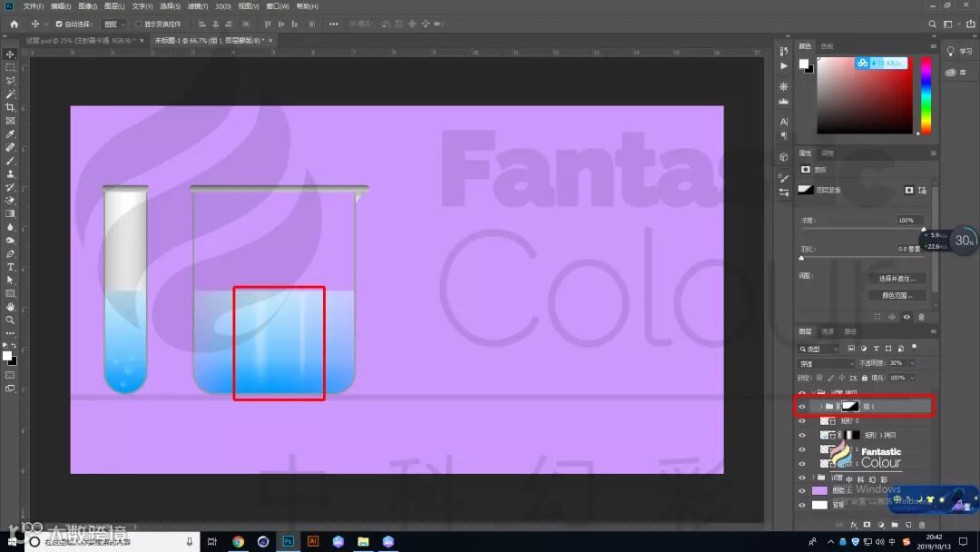Screen dimensions: 980x552
Task: Hide the 试管 group layer
Action: tap(802, 478)
